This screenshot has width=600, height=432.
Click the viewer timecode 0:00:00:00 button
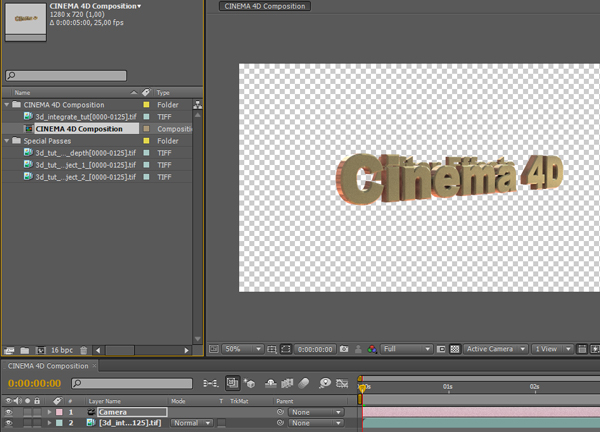(x=315, y=349)
